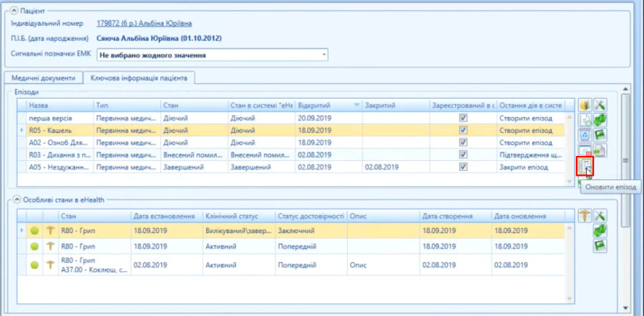The image size is (644, 316).
Task: Click the Статус достовірності column header
Action: (x=311, y=216)
